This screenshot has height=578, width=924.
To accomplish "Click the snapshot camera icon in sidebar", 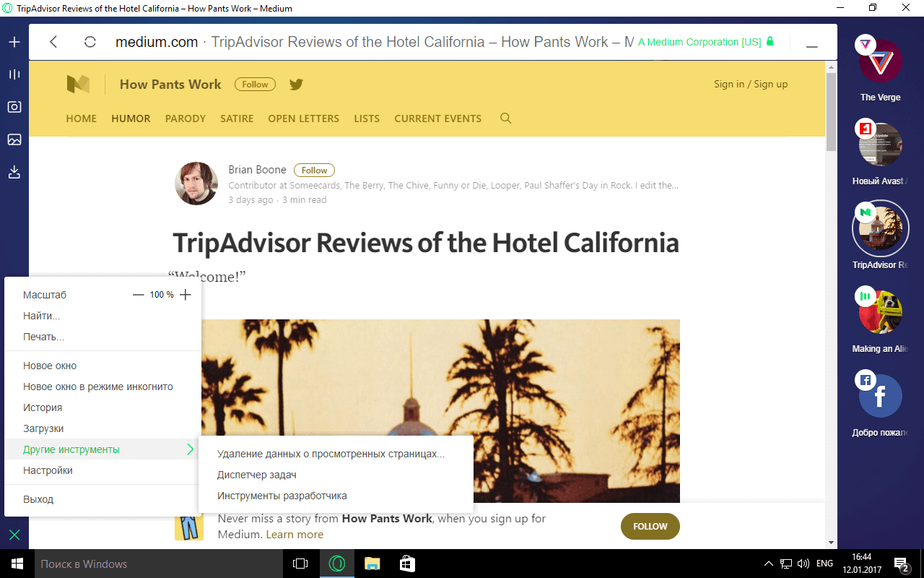I will coord(14,107).
